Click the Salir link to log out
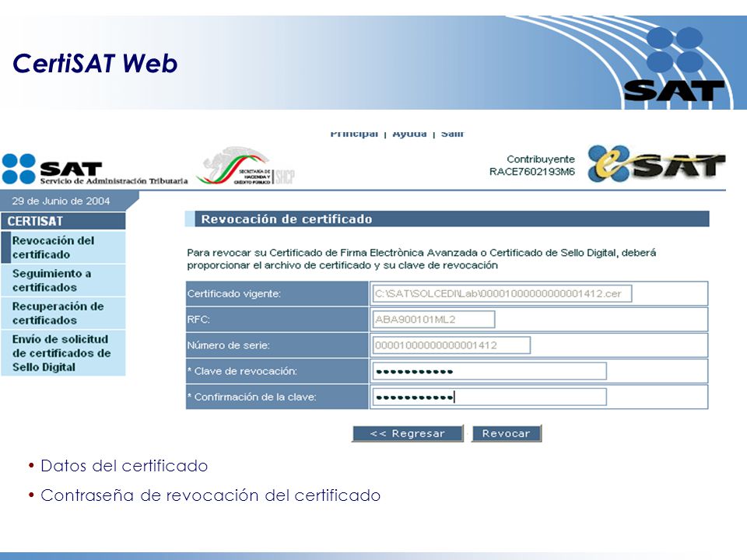Viewport: 747px width, 560px height. (452, 134)
